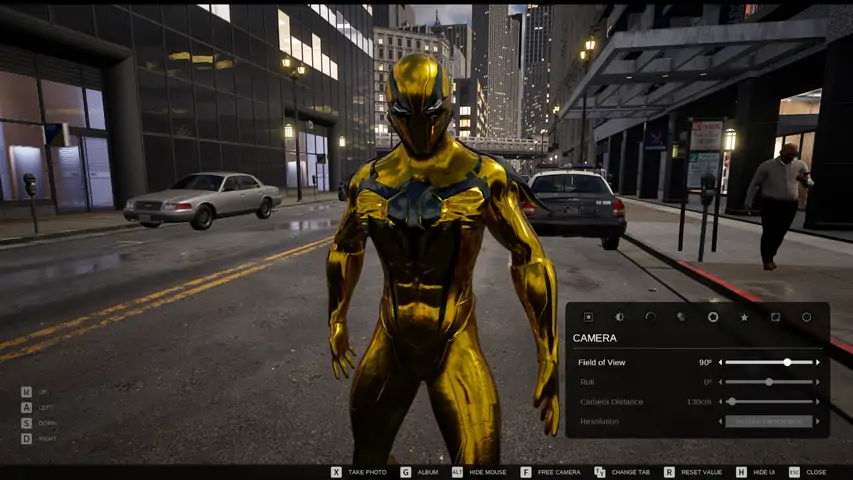Click the W key Up hint

26,392
